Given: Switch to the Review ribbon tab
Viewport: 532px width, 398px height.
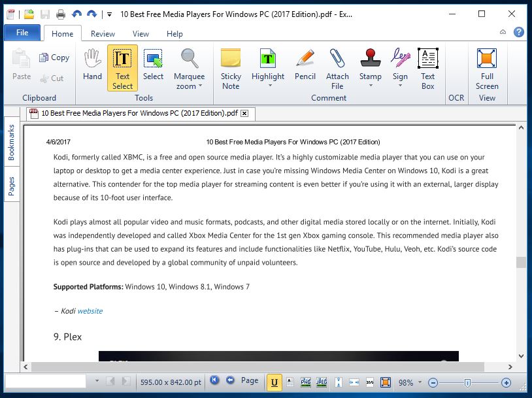Looking at the screenshot, I should coord(103,34).
